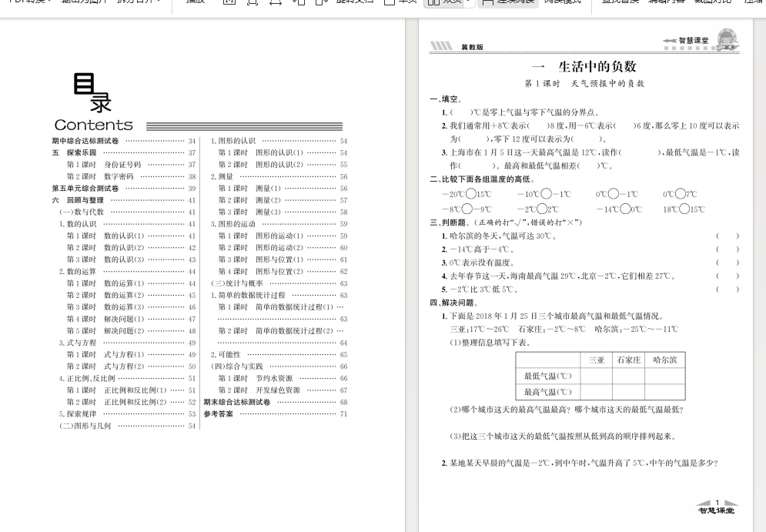Select '第五单元综合测试卷' in the contents
This screenshot has height=532, width=766.
coord(124,188)
